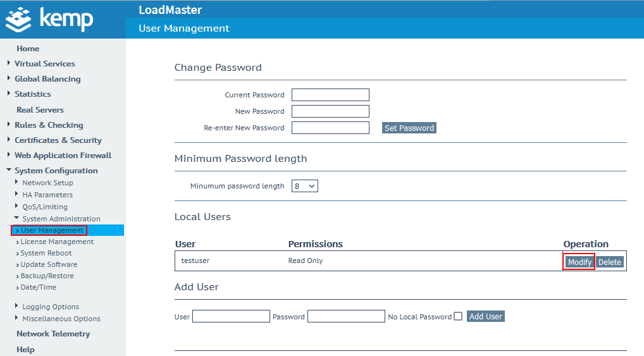
Task: Click the Kemp logo icon
Action: tap(18, 20)
